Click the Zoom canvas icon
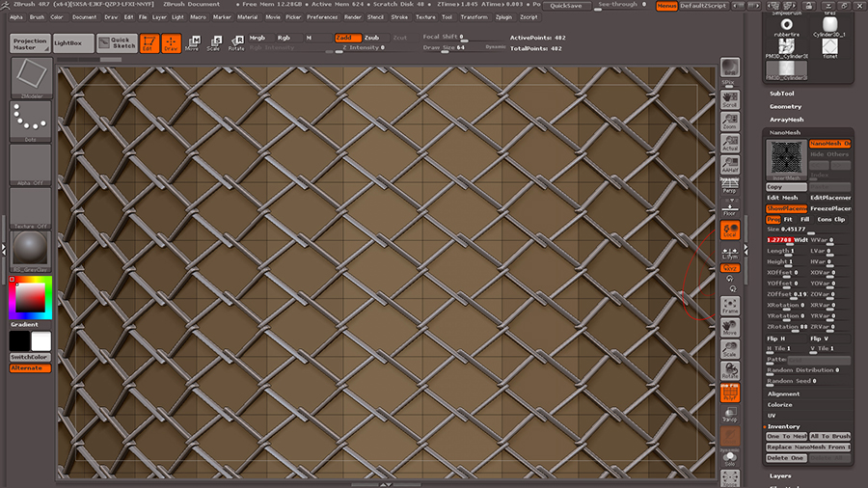This screenshot has height=488, width=868. coord(730,122)
